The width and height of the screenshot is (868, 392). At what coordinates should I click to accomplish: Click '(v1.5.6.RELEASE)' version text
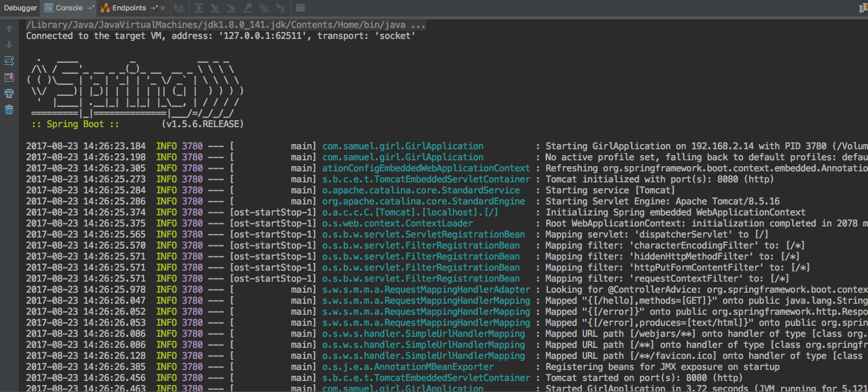203,124
